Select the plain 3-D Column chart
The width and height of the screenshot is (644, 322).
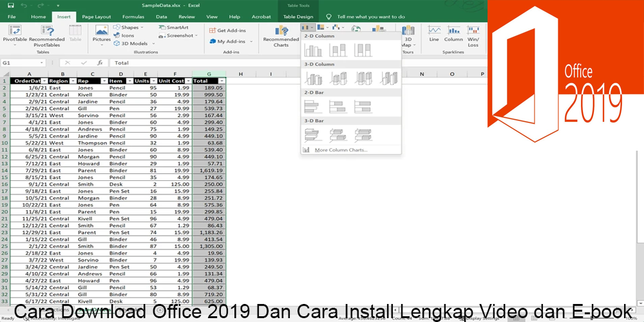click(x=388, y=78)
